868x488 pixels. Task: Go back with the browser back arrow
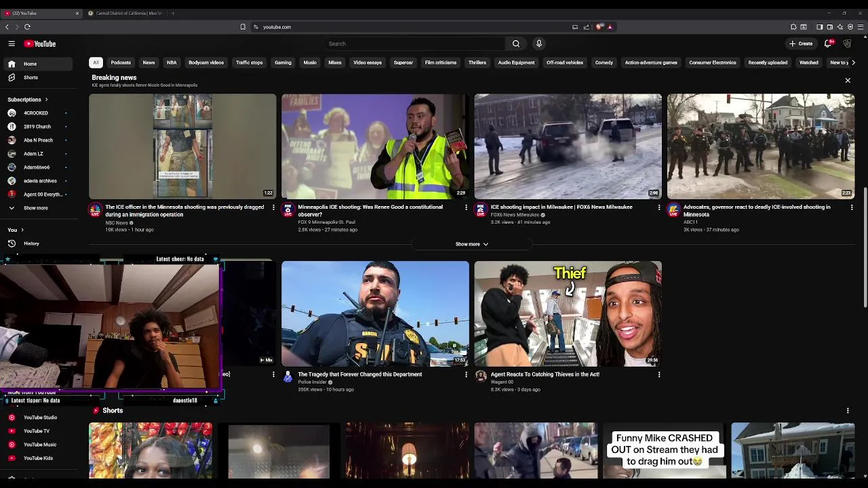(7, 27)
